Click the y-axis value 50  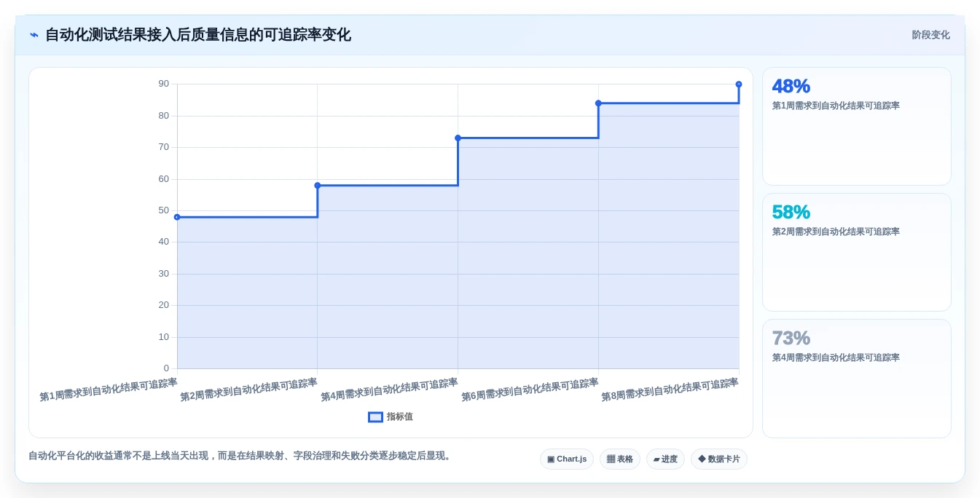click(x=164, y=210)
